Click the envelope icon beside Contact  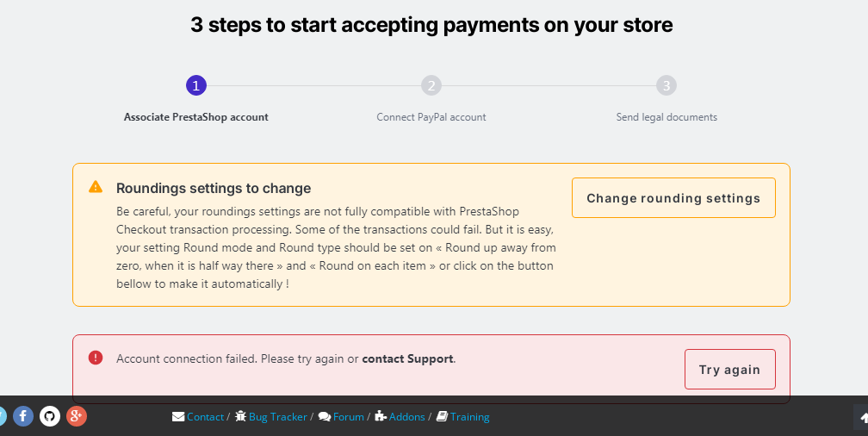pyautogui.click(x=178, y=417)
